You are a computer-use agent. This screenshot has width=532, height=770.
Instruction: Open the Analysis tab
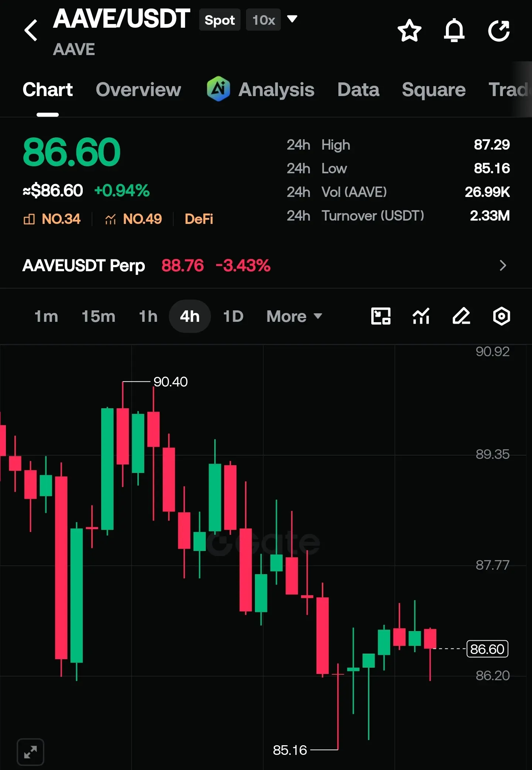[276, 89]
